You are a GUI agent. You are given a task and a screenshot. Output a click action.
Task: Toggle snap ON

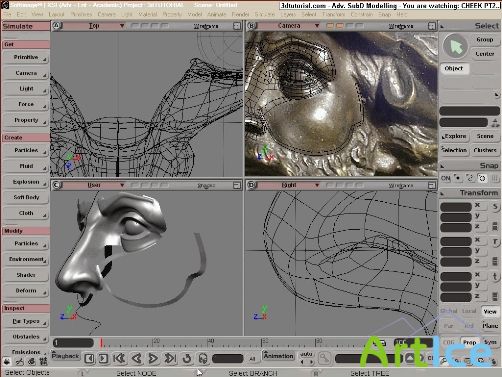[446, 178]
